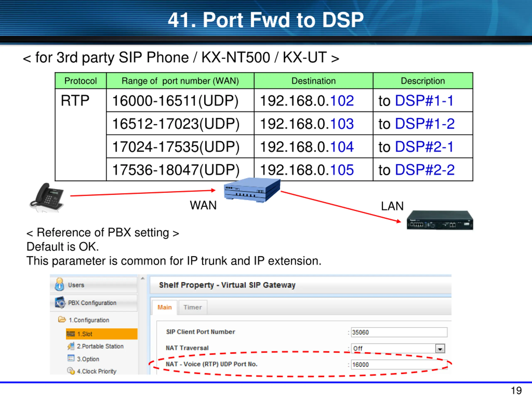Image resolution: width=532 pixels, height=399 pixels.
Task: Click the Clock Priority icon
Action: (71, 371)
